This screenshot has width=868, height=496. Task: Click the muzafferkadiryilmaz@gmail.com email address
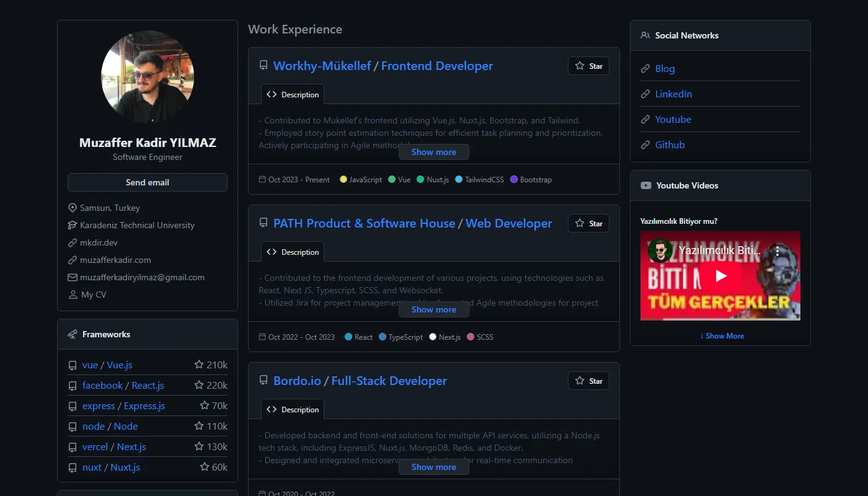pos(142,277)
